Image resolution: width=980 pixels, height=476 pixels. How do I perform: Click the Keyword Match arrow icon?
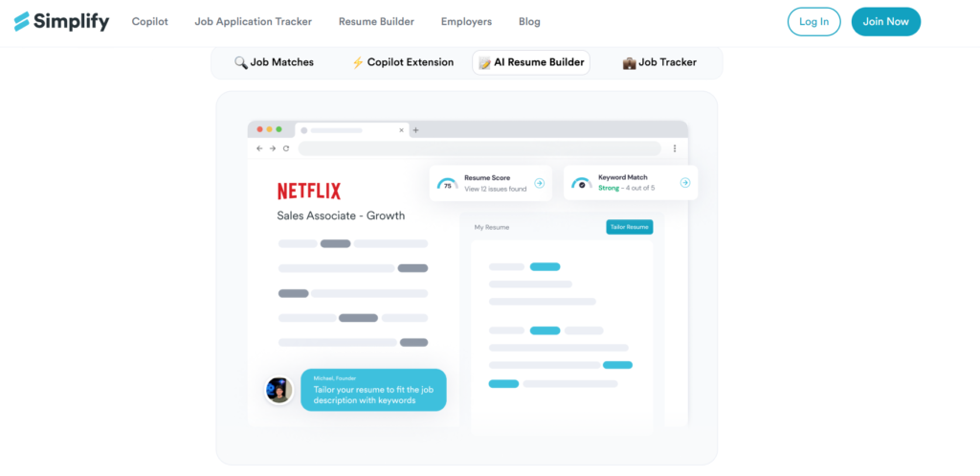click(685, 183)
